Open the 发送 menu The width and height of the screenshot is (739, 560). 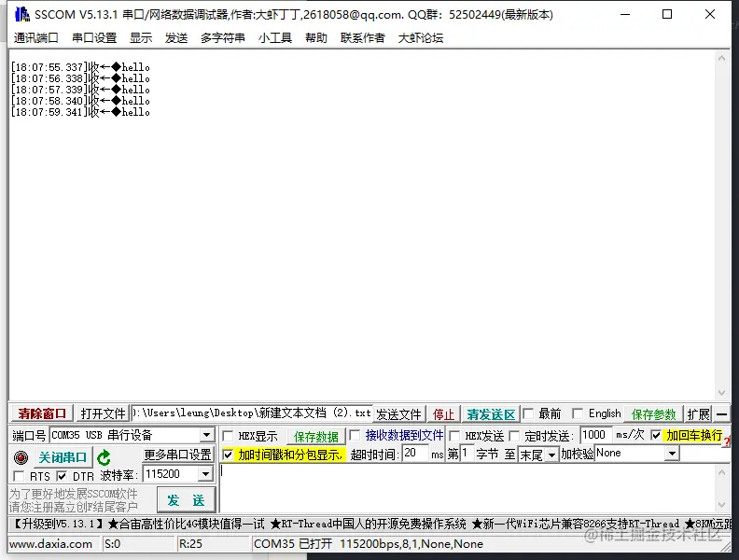176,37
